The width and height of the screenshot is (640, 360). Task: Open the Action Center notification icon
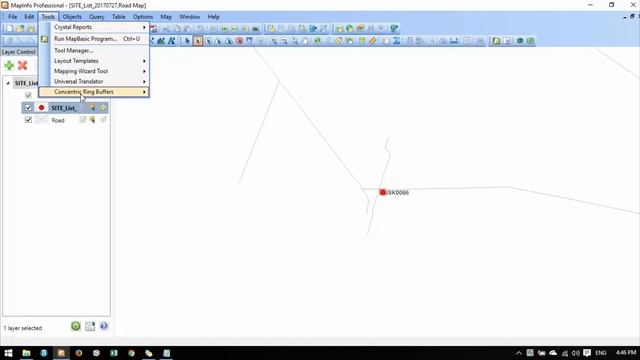pos(587,353)
